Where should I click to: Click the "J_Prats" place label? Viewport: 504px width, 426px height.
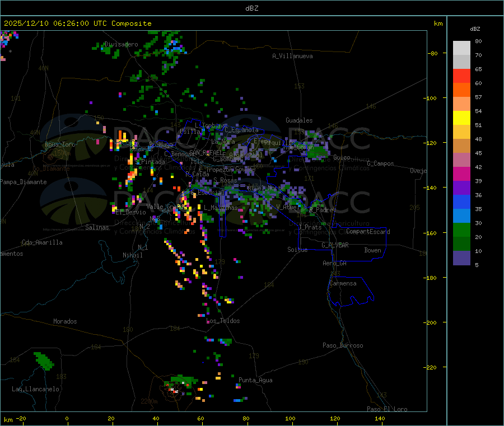310,227
